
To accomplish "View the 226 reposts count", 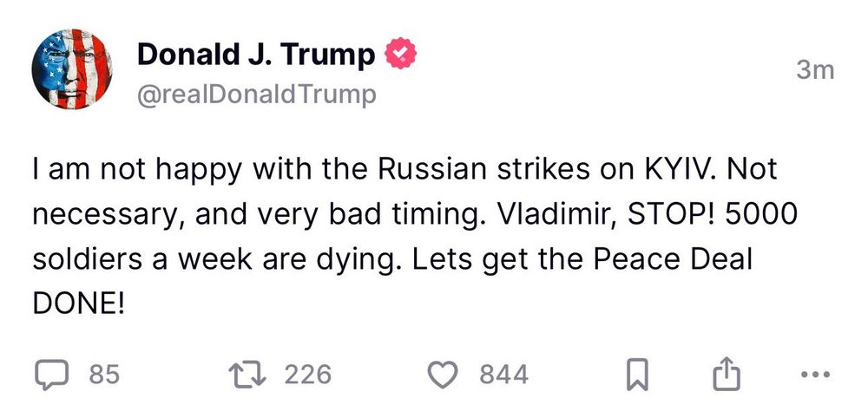I will tap(308, 375).
